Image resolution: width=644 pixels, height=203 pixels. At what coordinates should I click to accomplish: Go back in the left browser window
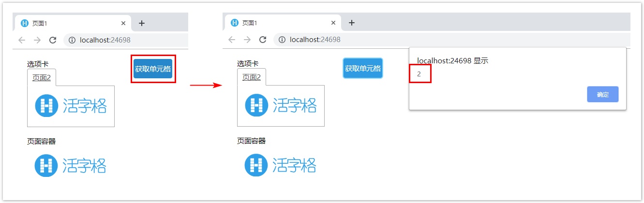tap(22, 40)
